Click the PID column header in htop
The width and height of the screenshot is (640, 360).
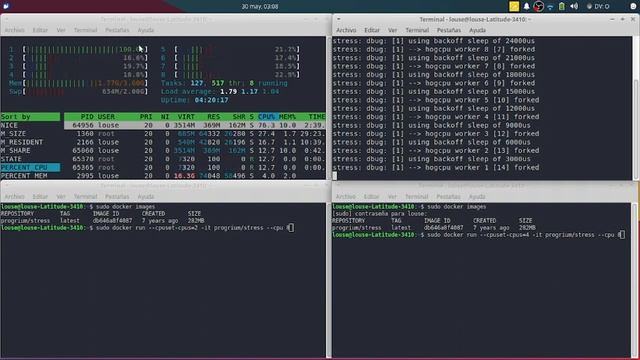(87, 117)
